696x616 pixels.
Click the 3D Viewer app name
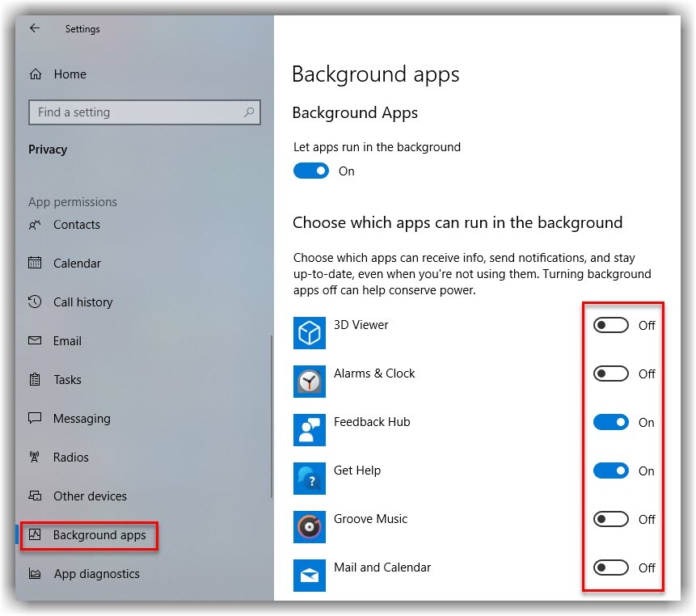pyautogui.click(x=361, y=325)
